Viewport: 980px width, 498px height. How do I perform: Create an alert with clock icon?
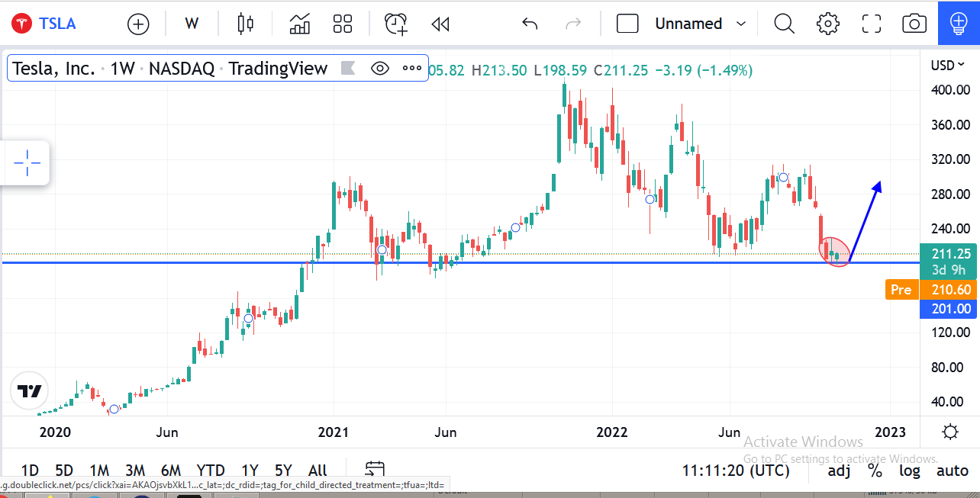point(396,24)
